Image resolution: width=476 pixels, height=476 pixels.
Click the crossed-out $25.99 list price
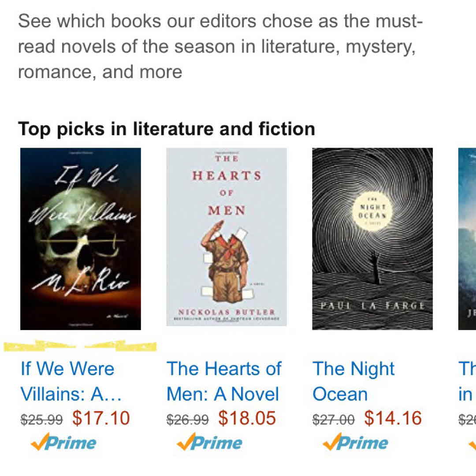(x=41, y=420)
